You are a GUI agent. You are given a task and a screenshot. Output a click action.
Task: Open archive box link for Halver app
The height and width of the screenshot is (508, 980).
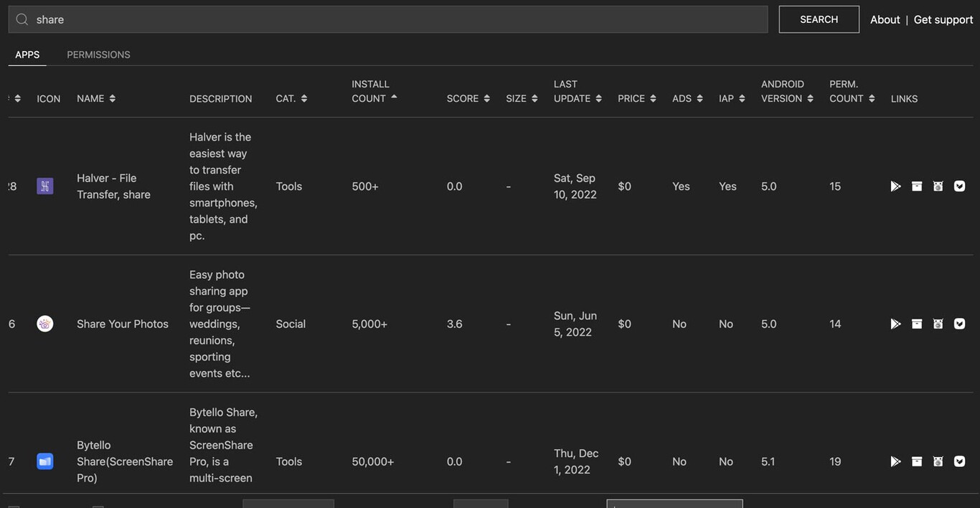917,187
